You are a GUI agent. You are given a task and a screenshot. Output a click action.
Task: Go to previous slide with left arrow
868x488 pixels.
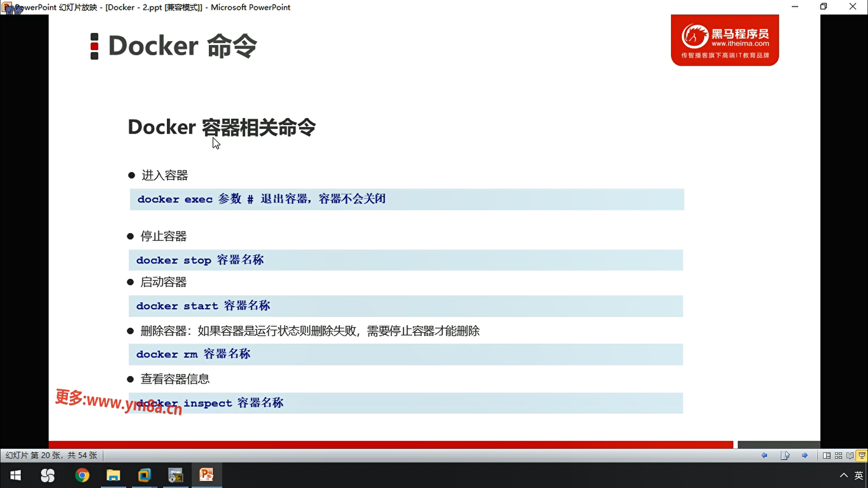pos(764,455)
